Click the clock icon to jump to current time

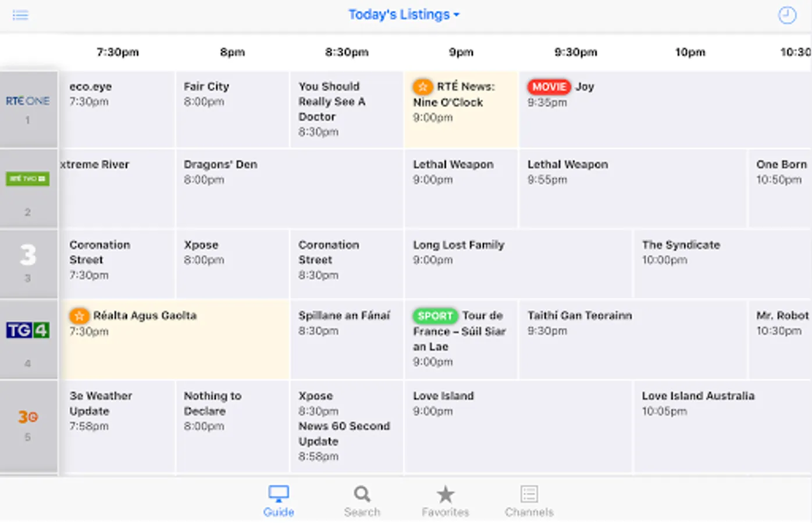coord(786,15)
